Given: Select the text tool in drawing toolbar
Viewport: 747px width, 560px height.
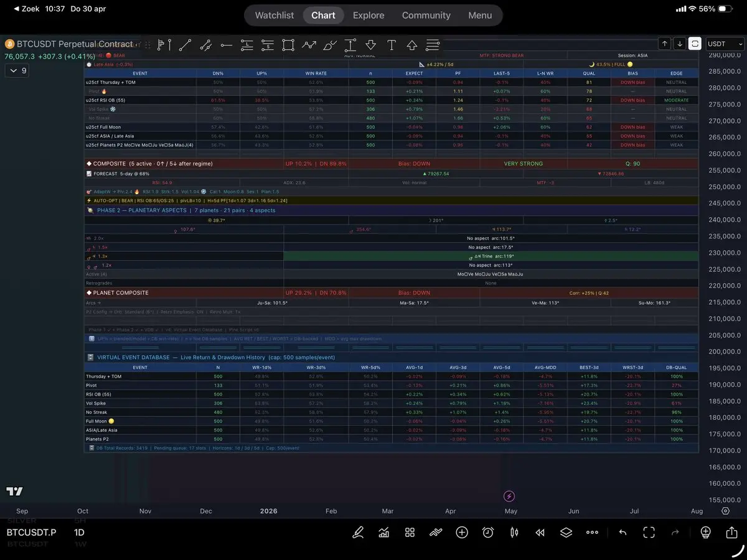Looking at the screenshot, I should point(392,45).
